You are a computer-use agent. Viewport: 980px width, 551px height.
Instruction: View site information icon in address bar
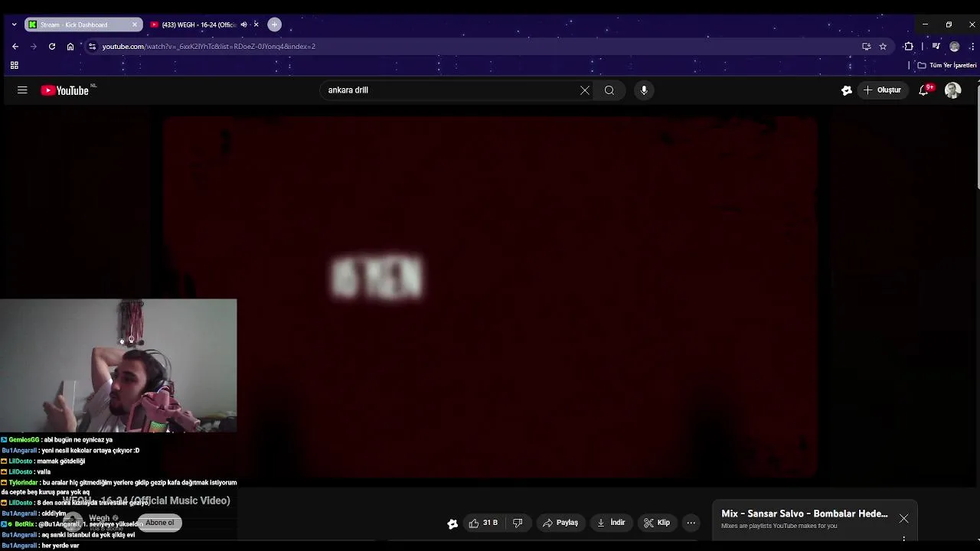[92, 47]
